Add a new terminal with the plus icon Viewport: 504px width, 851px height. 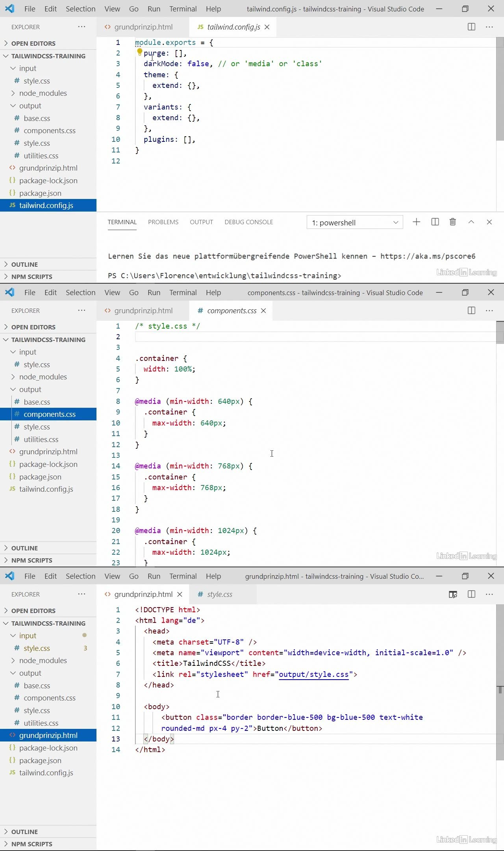416,222
